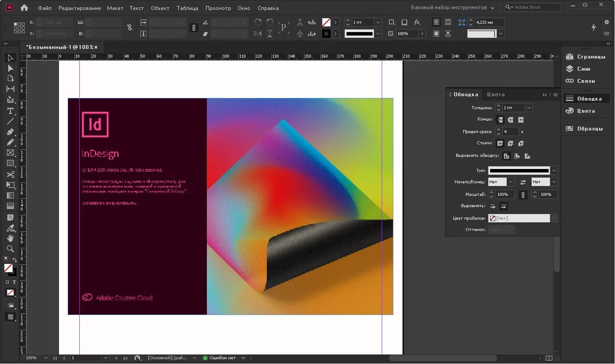Choose the Hand tool

10,238
